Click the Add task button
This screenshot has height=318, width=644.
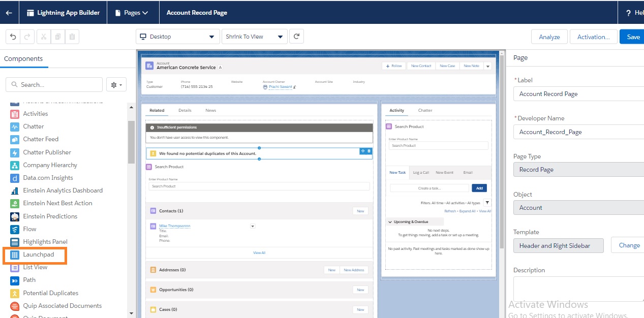pos(479,188)
